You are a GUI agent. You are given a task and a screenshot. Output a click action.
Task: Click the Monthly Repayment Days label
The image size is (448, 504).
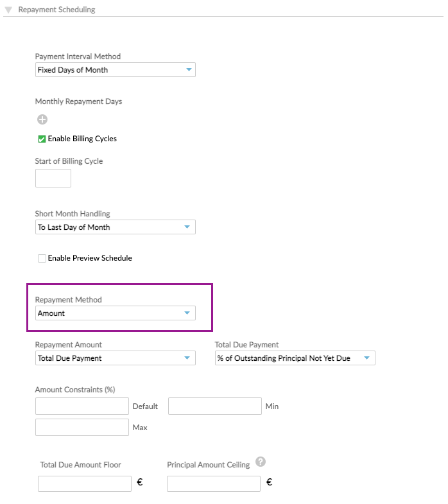[78, 101]
